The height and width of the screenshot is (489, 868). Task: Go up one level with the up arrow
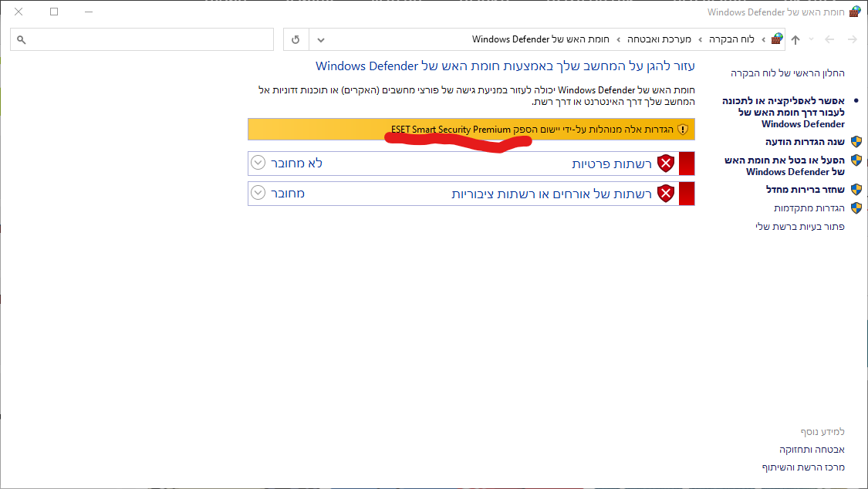[795, 39]
